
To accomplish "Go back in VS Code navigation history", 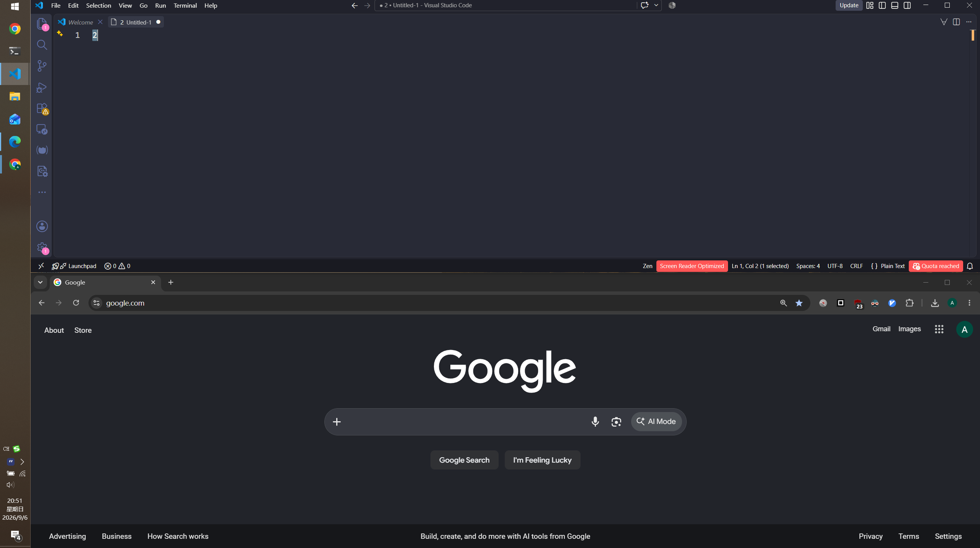I will [355, 5].
